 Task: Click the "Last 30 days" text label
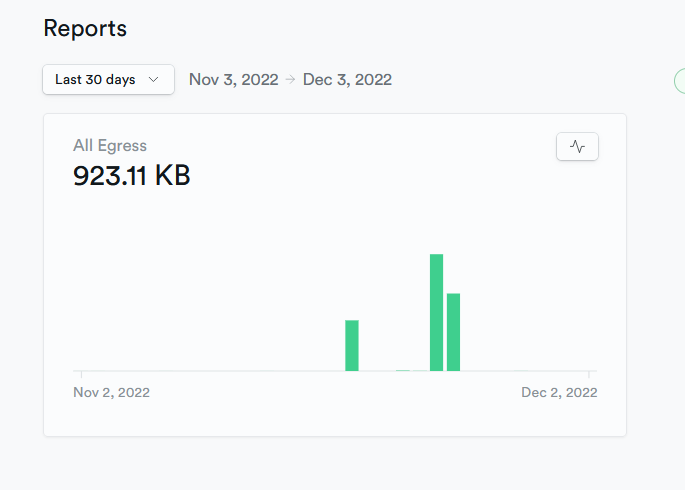95,80
